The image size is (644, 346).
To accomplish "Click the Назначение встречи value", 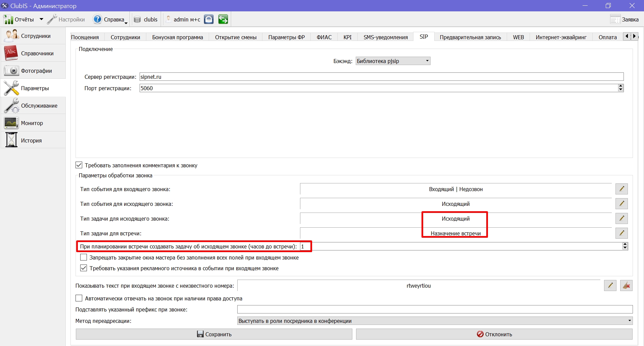I will coord(456,233).
